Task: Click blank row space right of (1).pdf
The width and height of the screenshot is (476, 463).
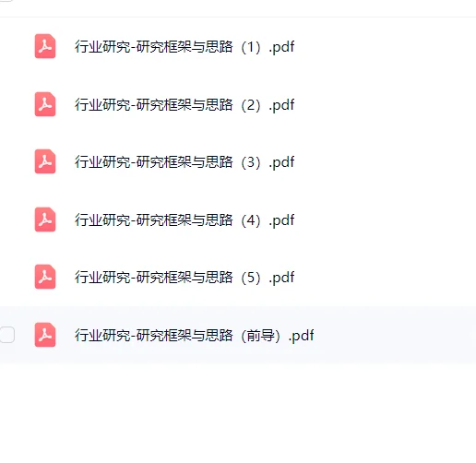Action: click(x=385, y=47)
